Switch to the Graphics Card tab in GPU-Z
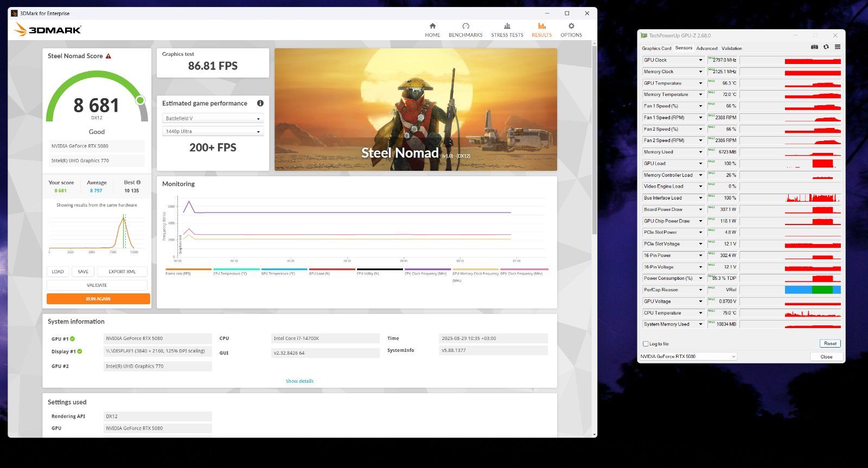This screenshot has height=468, width=868. click(x=656, y=48)
